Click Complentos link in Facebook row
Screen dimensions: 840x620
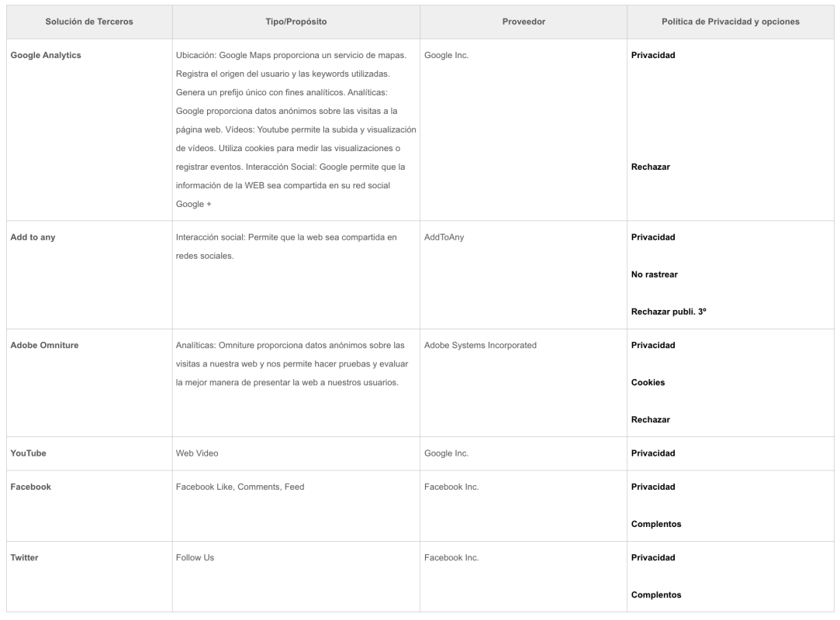tap(655, 524)
